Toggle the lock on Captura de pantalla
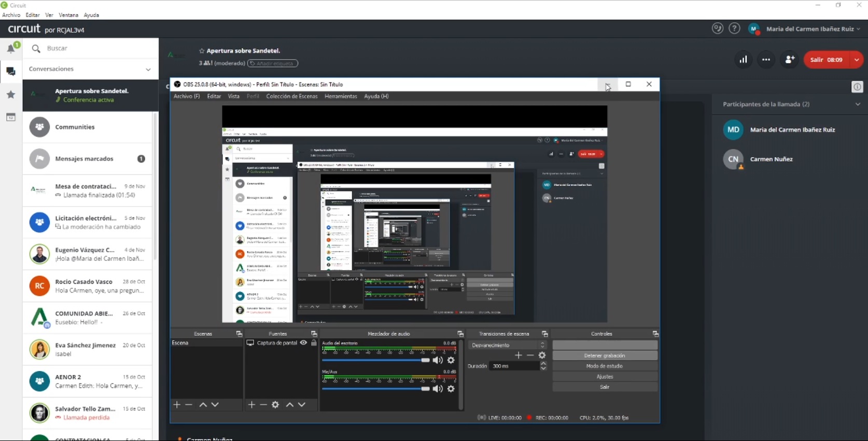868x441 pixels. pos(314,343)
